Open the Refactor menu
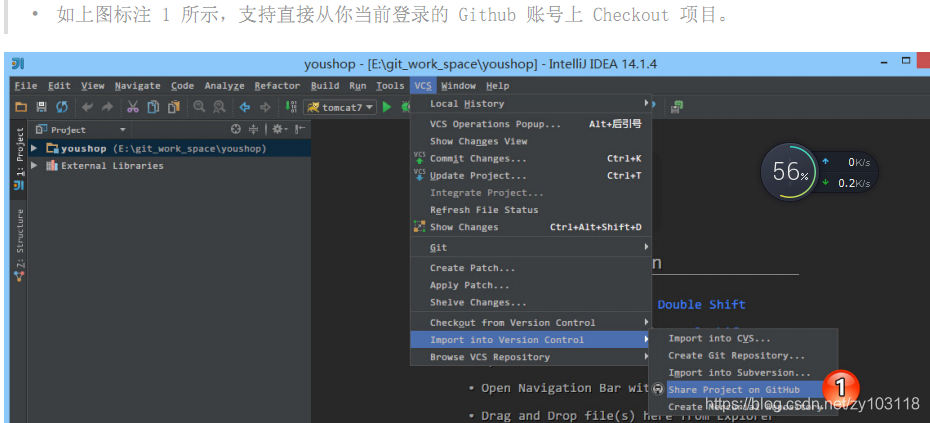The height and width of the screenshot is (423, 930). coord(277,86)
